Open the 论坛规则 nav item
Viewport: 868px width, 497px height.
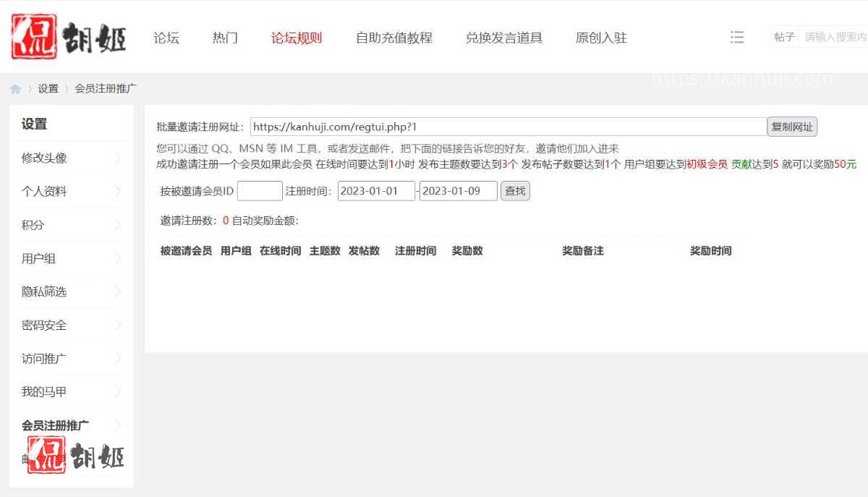[x=297, y=38]
